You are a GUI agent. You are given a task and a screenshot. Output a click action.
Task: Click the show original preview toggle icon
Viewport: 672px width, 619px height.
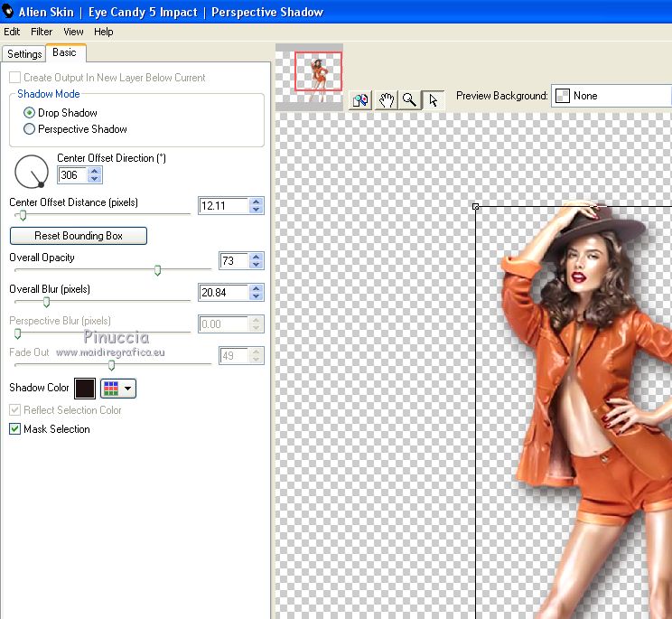(x=361, y=100)
